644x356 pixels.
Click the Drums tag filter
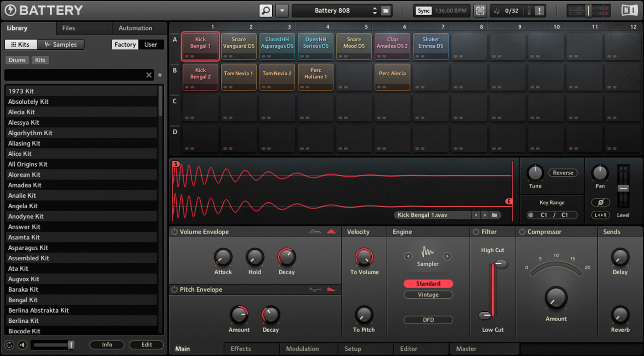[x=17, y=60]
